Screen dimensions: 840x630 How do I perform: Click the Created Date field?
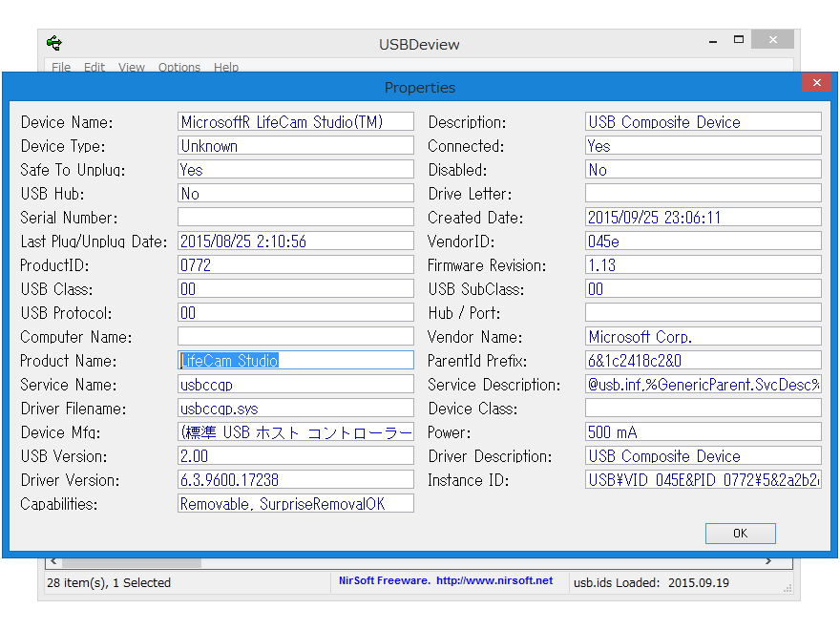[x=703, y=217]
